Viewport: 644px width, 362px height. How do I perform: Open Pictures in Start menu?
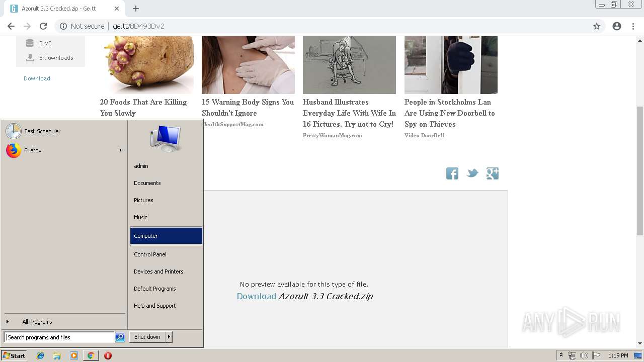point(166,200)
